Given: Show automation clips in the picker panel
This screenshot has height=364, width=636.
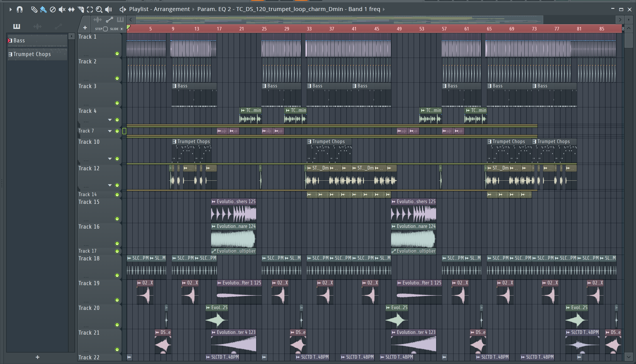Looking at the screenshot, I should [58, 26].
